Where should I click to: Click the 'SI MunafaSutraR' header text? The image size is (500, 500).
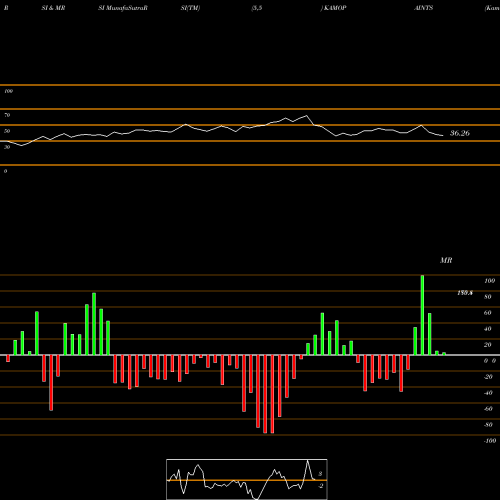click(123, 8)
